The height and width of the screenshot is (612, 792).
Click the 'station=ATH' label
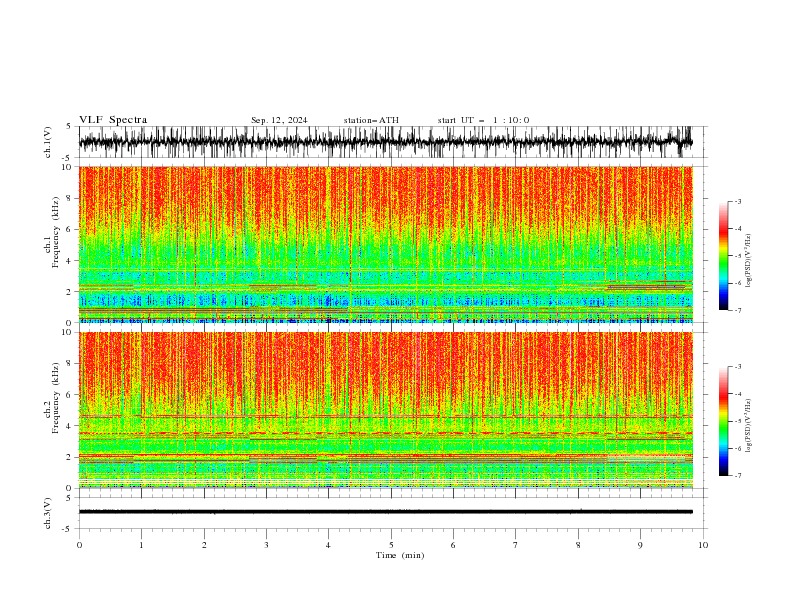coord(371,120)
